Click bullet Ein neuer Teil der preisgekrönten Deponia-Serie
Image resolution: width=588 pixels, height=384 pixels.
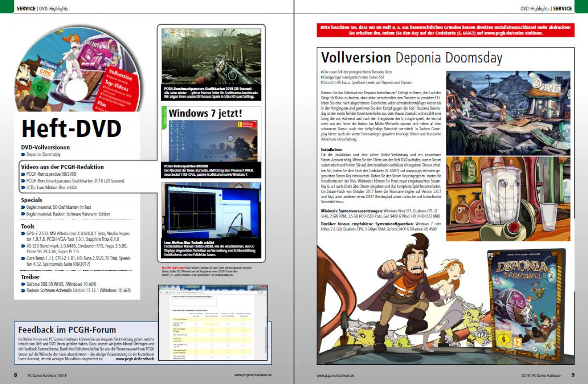(x=357, y=73)
